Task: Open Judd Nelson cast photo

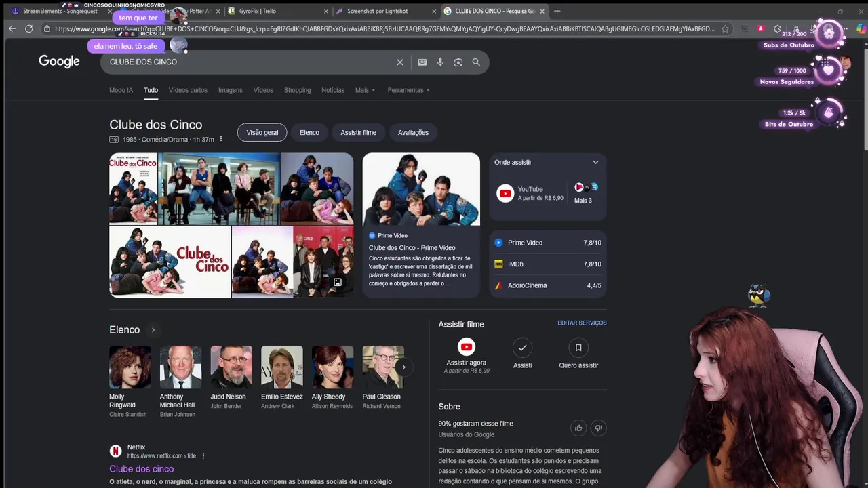Action: point(231,367)
